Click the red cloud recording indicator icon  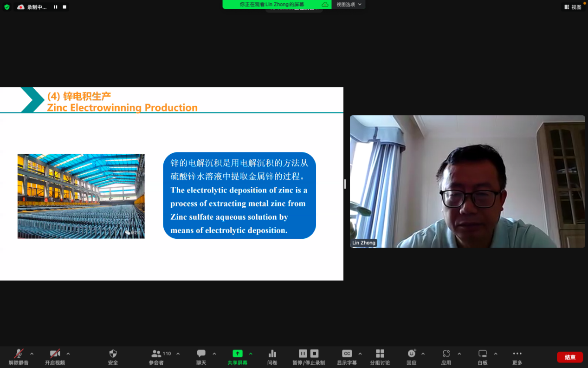(x=21, y=7)
